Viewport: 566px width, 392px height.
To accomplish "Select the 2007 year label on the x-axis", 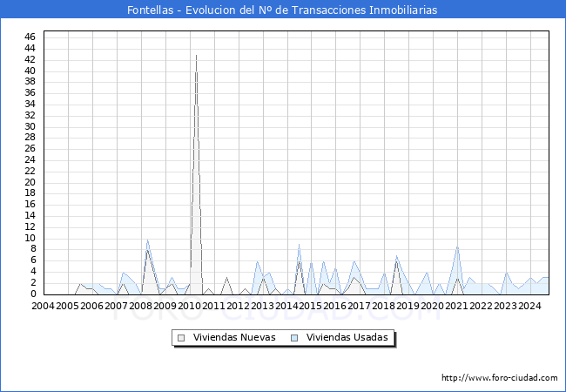I will pos(116,306).
